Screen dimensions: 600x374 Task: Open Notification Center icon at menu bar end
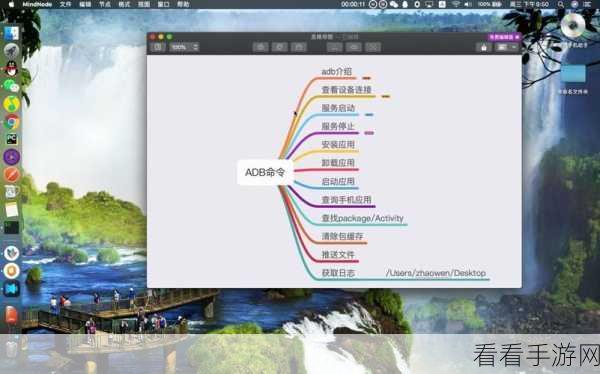pyautogui.click(x=587, y=5)
